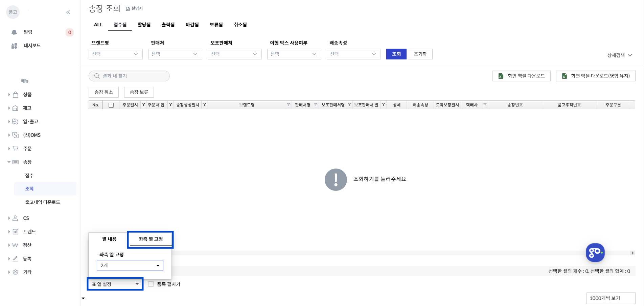Click the search magnifier icon in 결과 내 찾기

pyautogui.click(x=97, y=76)
